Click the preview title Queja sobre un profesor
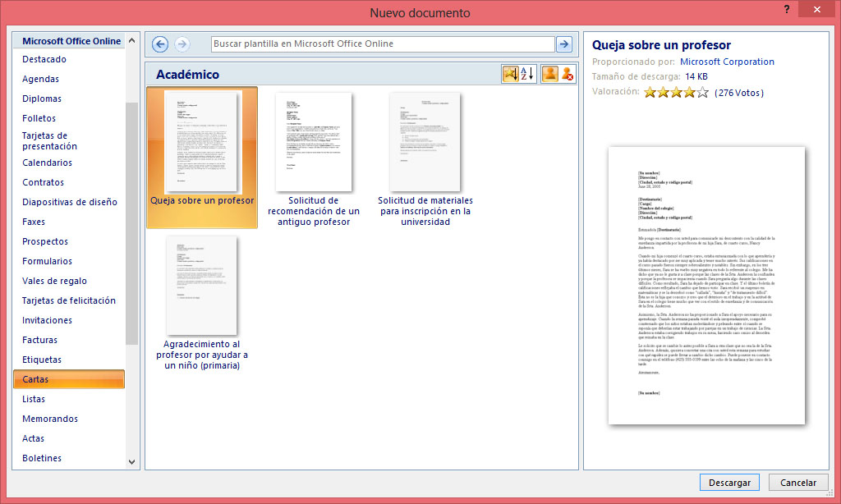 tap(661, 45)
